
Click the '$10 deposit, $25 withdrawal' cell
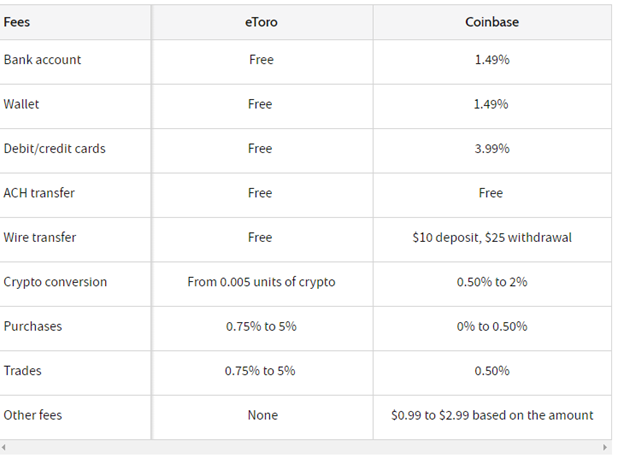492,238
